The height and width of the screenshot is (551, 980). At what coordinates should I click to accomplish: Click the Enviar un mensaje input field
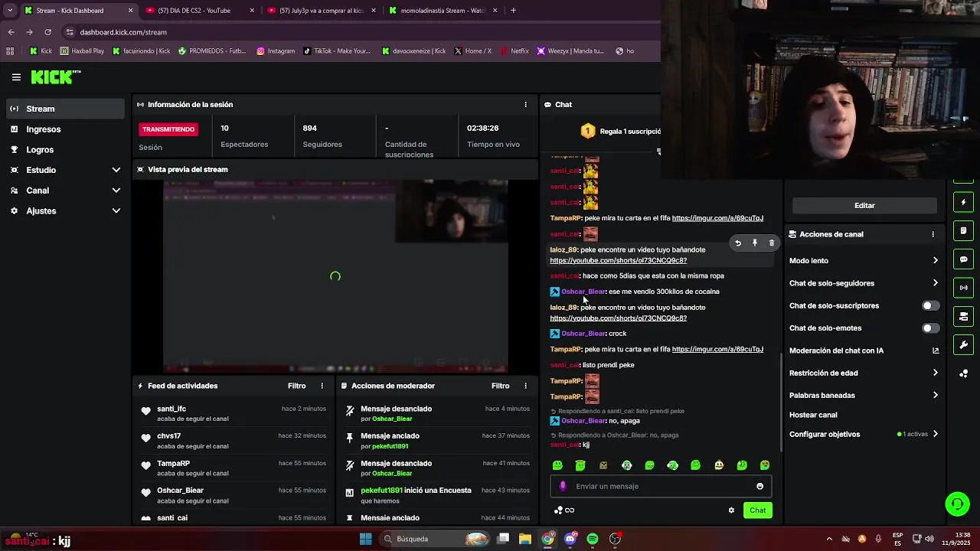tap(660, 486)
